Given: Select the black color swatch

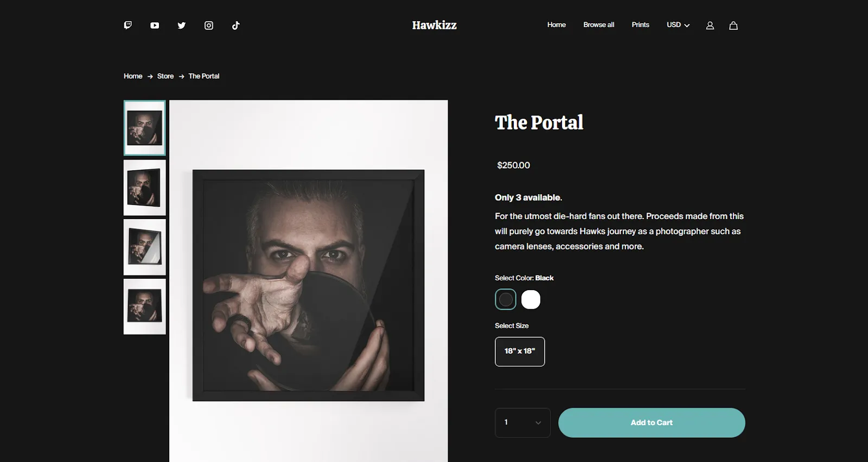Looking at the screenshot, I should point(506,299).
